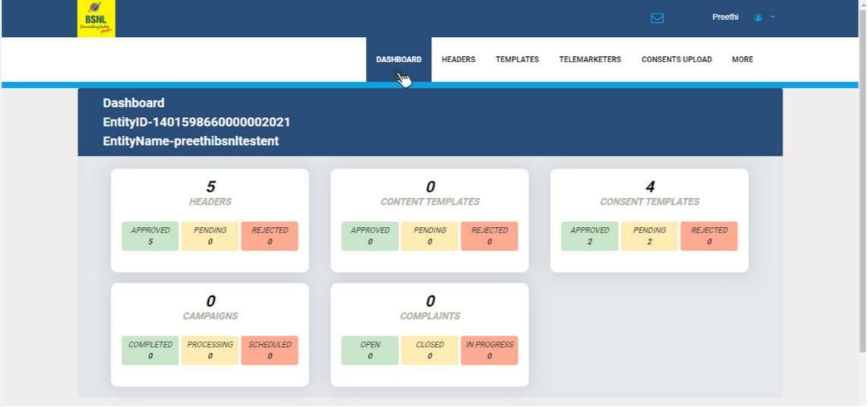Image resolution: width=868 pixels, height=407 pixels.
Task: Open the mail envelope icon
Action: pos(657,17)
